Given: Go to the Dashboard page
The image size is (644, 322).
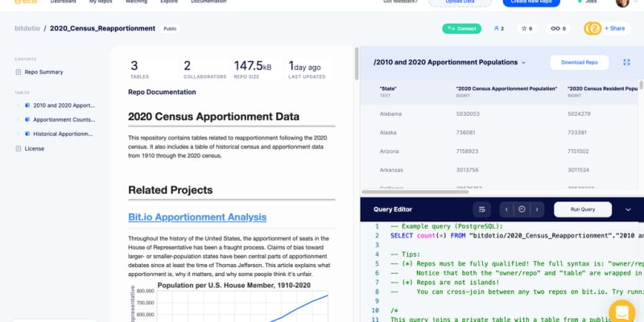Looking at the screenshot, I should pyautogui.click(x=63, y=2).
